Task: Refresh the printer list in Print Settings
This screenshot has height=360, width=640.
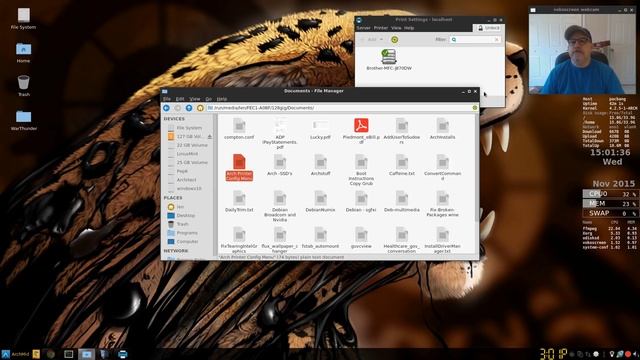Action: pos(394,40)
